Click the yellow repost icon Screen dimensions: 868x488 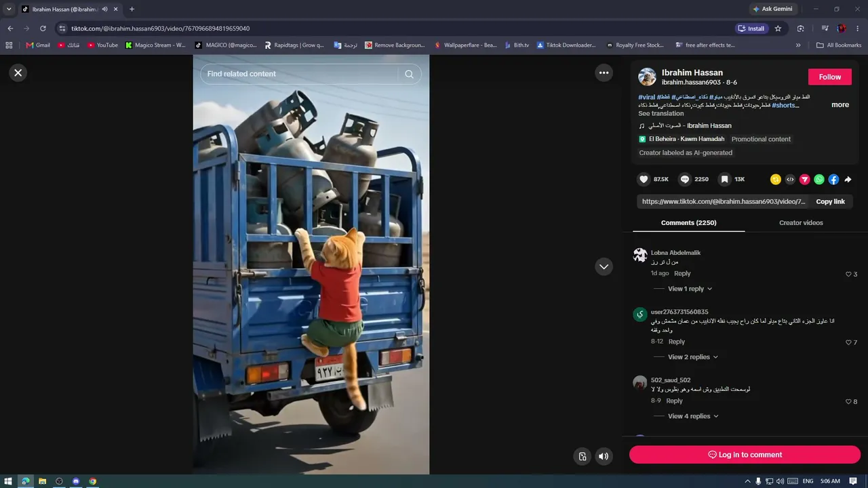[x=775, y=180]
